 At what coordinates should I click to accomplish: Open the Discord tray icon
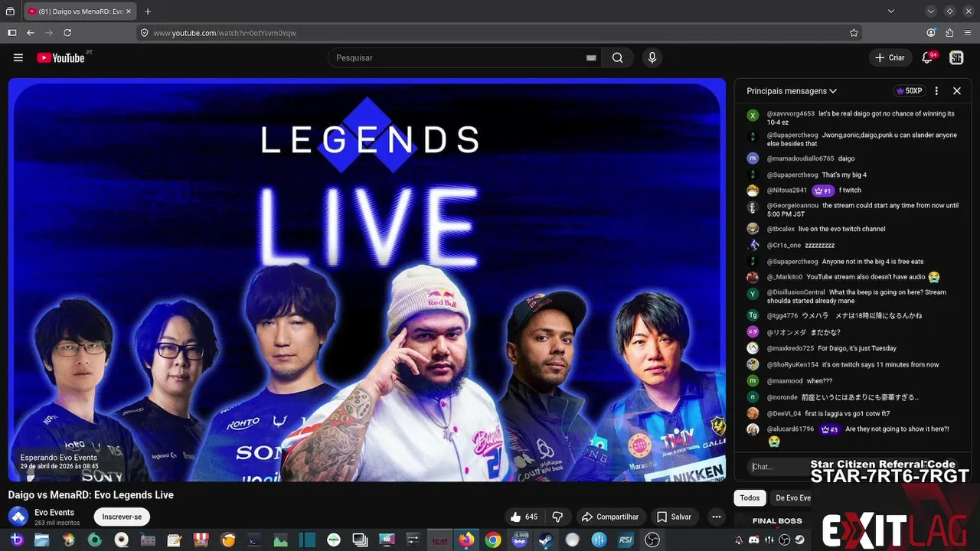pos(753,540)
